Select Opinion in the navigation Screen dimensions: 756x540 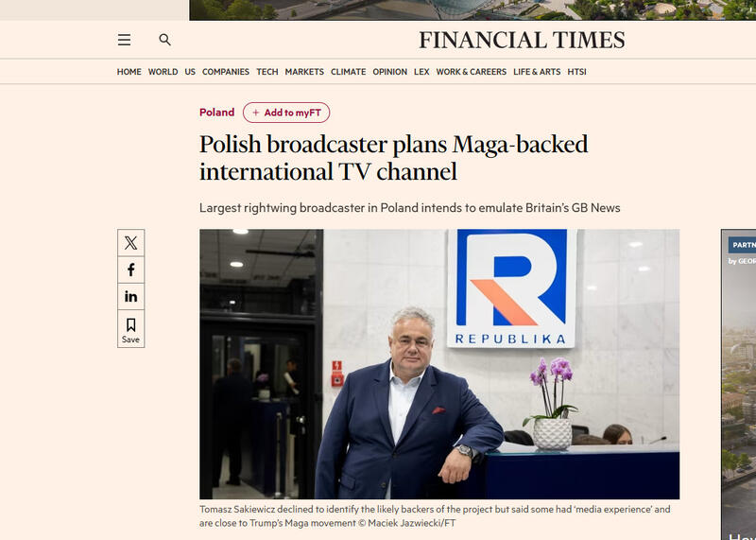coord(389,72)
